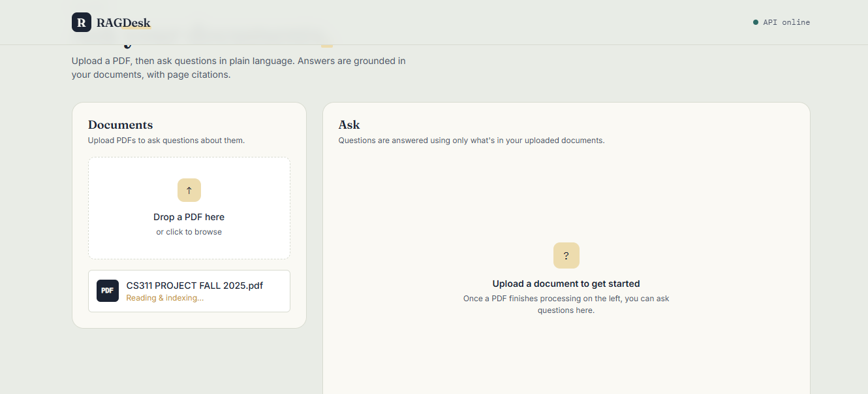868x394 pixels.
Task: Click the 'Reading & indexing...' status text
Action: (x=165, y=298)
